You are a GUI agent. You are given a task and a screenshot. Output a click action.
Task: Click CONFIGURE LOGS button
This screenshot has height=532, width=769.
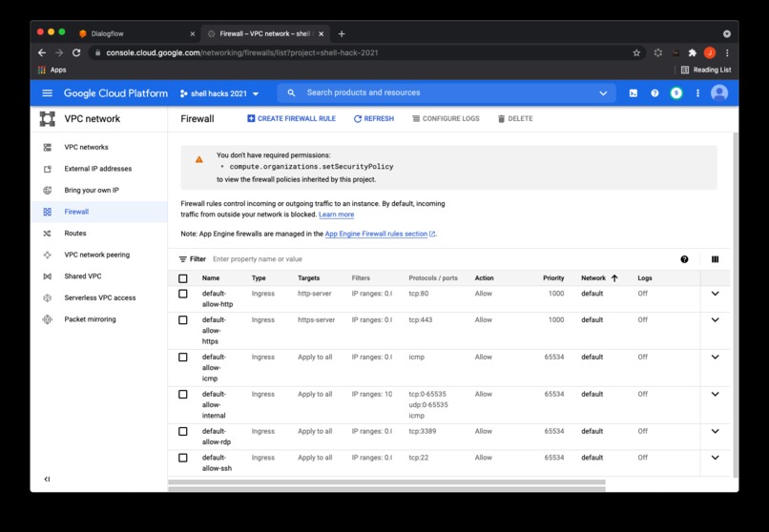[x=446, y=118]
